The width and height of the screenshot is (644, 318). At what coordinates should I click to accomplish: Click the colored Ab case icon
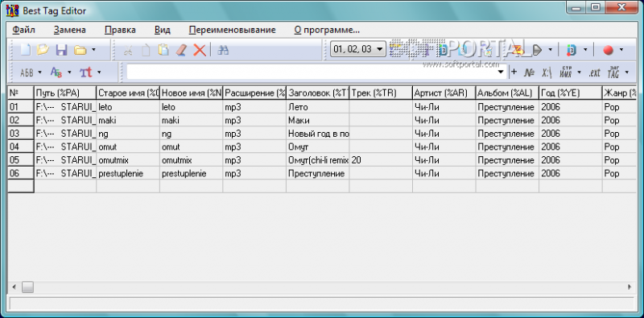pos(56,72)
